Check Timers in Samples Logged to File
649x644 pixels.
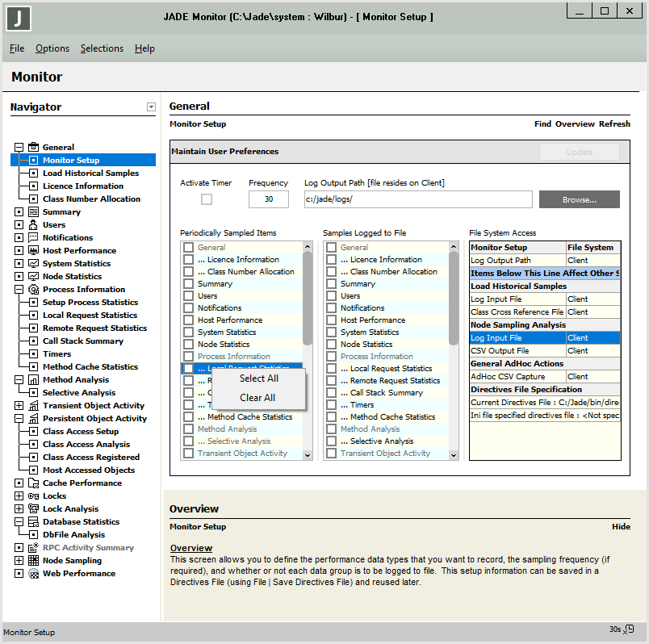point(332,404)
